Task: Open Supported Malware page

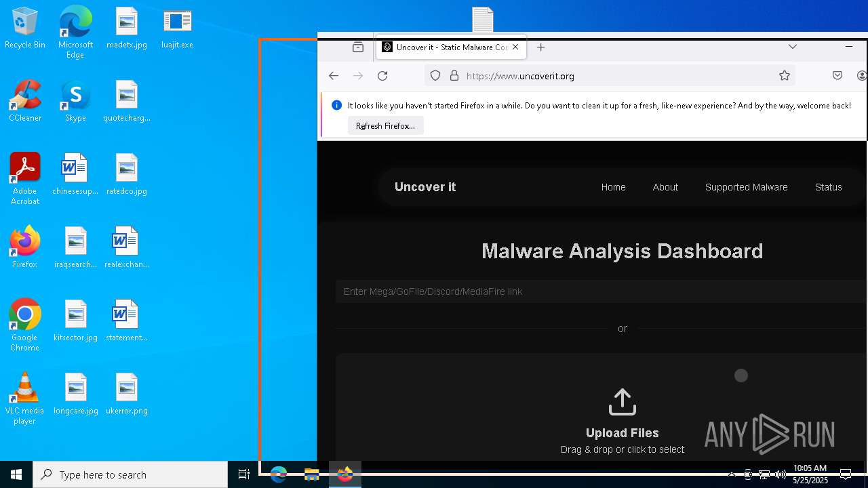Action: click(747, 187)
